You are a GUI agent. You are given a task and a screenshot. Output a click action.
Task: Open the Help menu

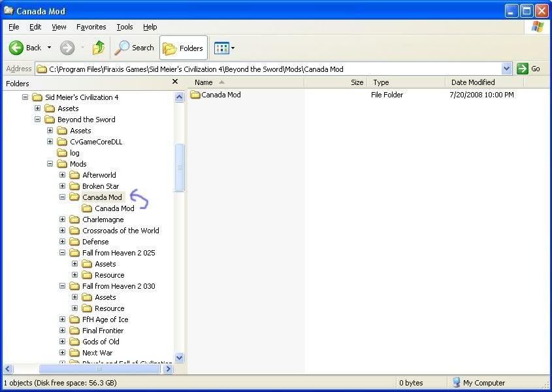pyautogui.click(x=150, y=27)
